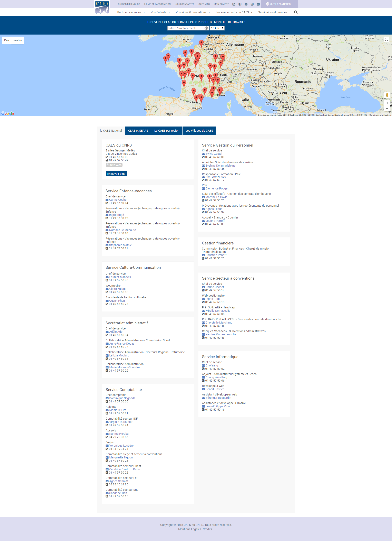Image resolution: width=392 pixels, height=541 pixels.
Task: Switch to Les Villages du CAES tab
Action: (199, 130)
